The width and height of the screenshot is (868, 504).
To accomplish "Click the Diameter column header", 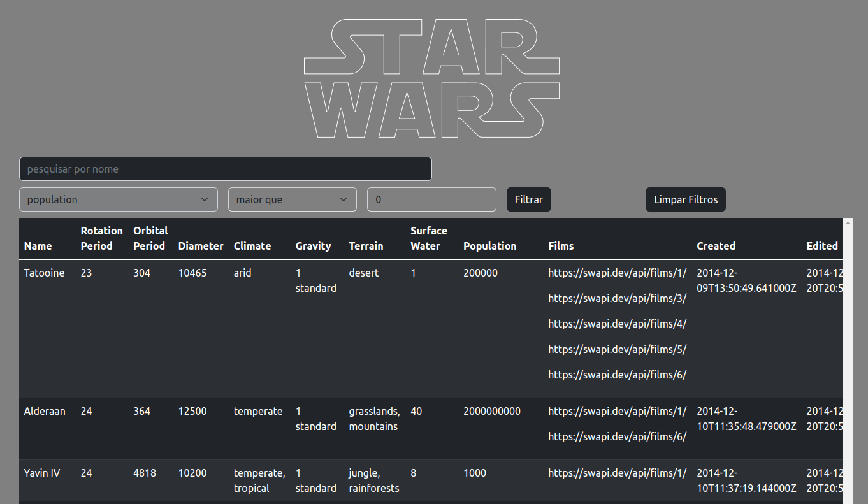I will click(x=201, y=246).
